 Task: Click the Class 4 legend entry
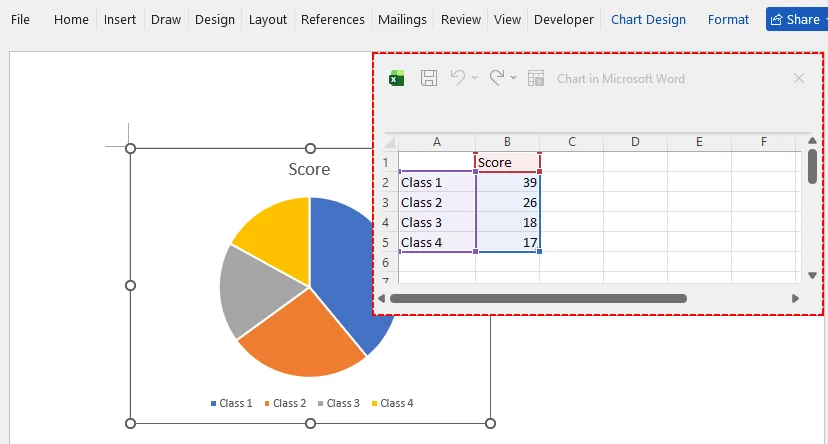(392, 403)
